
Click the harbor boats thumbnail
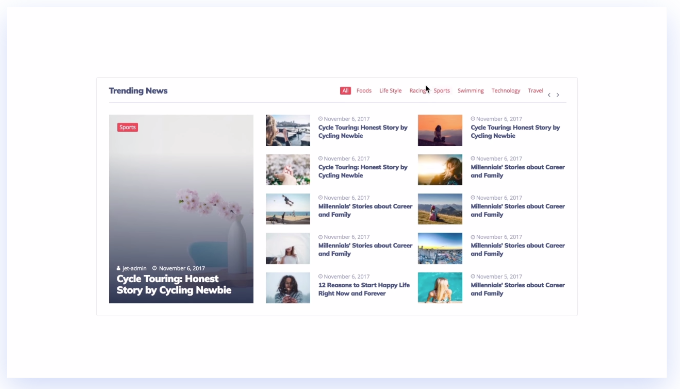pos(288,130)
